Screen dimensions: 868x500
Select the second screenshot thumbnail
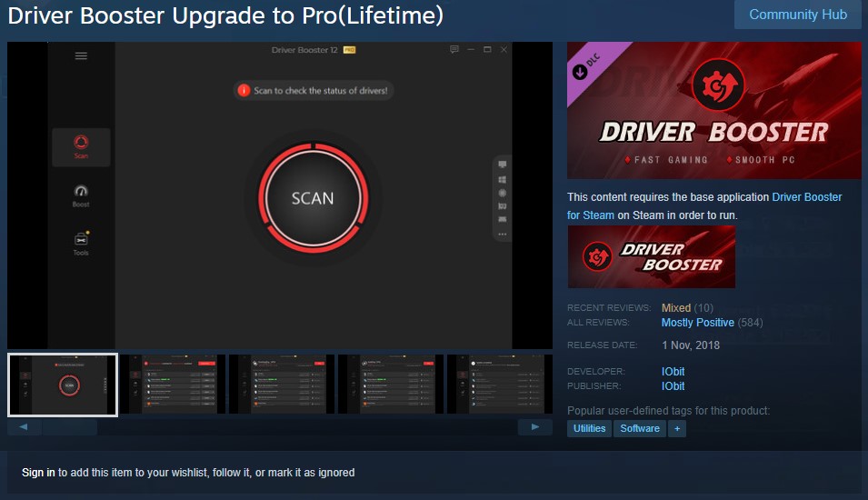click(172, 385)
